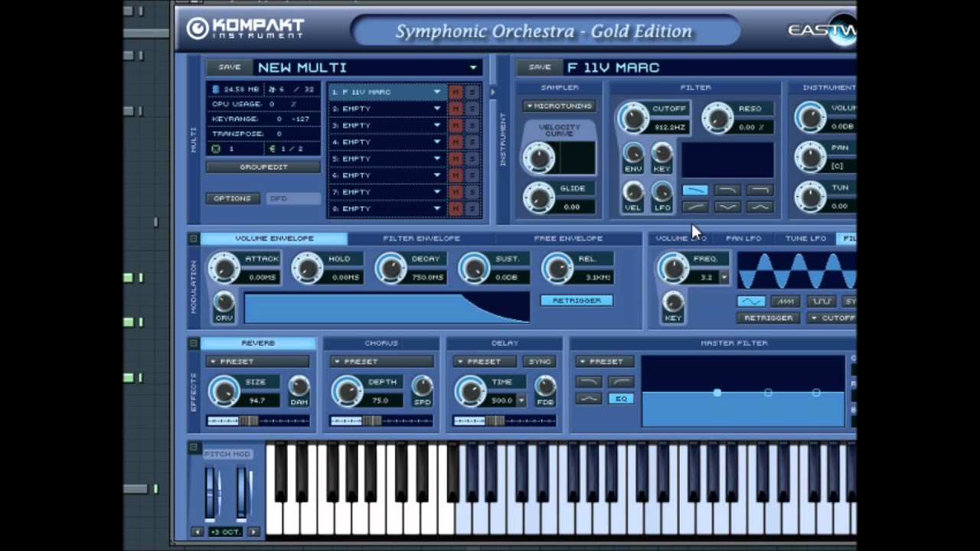Open the Microtuning dropdown
980x551 pixels.
559,106
